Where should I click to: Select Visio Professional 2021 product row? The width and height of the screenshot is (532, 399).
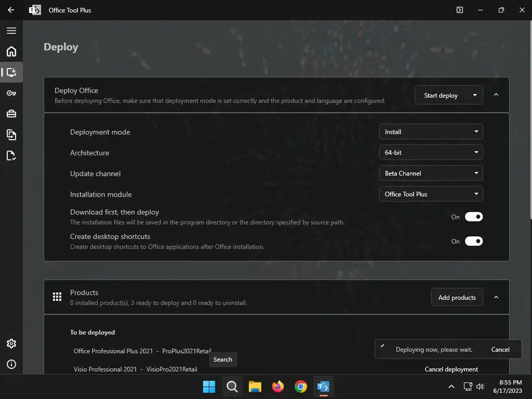(136, 369)
